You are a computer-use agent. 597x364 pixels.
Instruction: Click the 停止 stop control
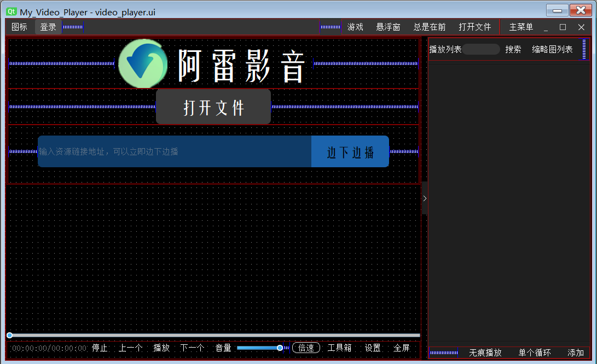tap(100, 348)
